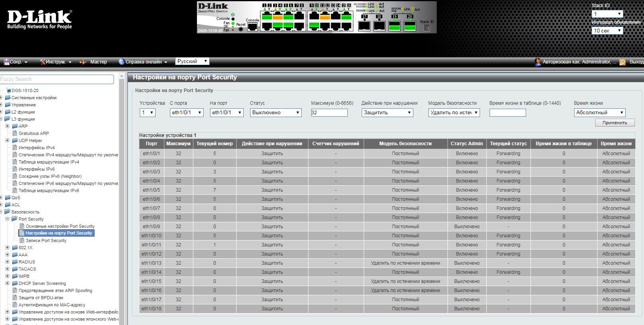Click the DGS-1510-20 device icon in tree
This screenshot has width=644, height=325.
(x=8, y=90)
